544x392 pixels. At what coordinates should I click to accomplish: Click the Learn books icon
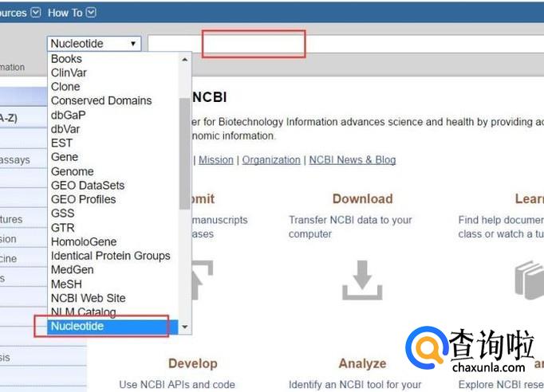coord(530,280)
